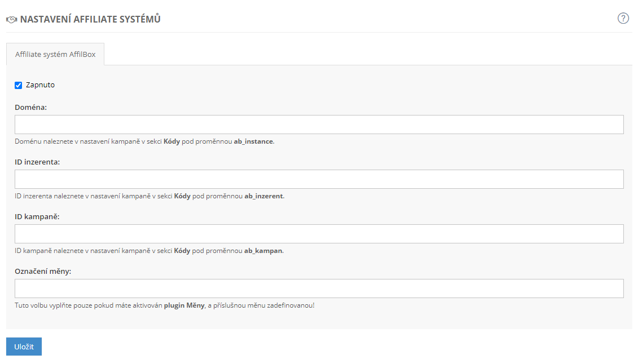Click the handshake icon beside the page title

coord(11,19)
